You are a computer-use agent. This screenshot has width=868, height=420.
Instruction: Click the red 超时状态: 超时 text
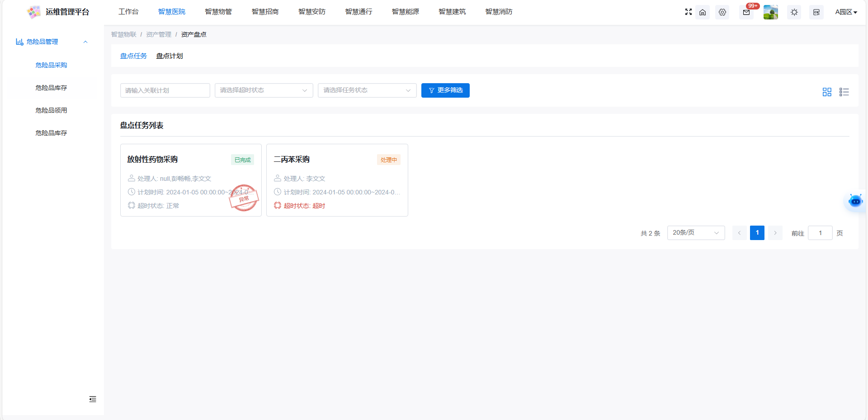pyautogui.click(x=304, y=206)
